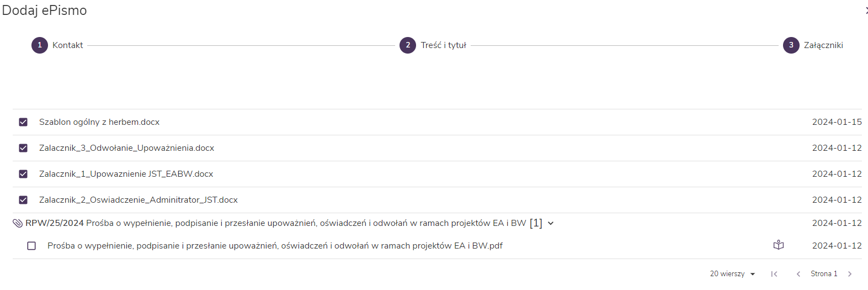Uncheck Zalacznik_3_Odwołanie_Upoważnienia.docx checkbox

23,148
